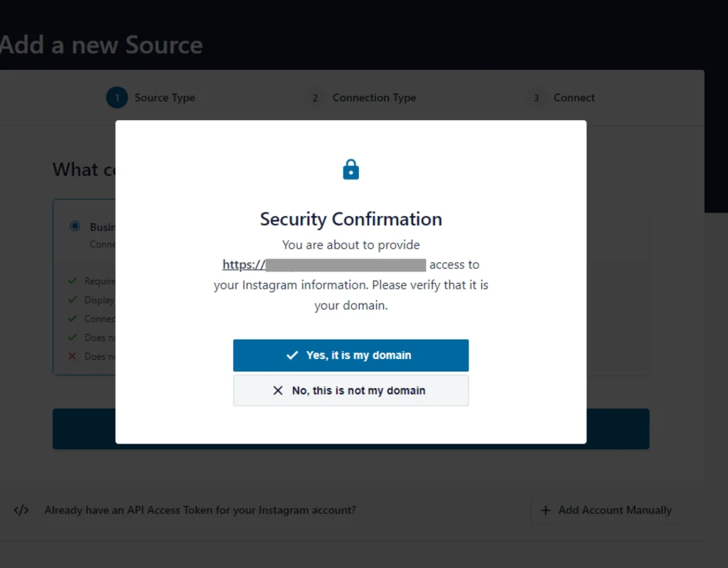Jump to the Connect step label
The width and height of the screenshot is (728, 568).
[x=574, y=97]
